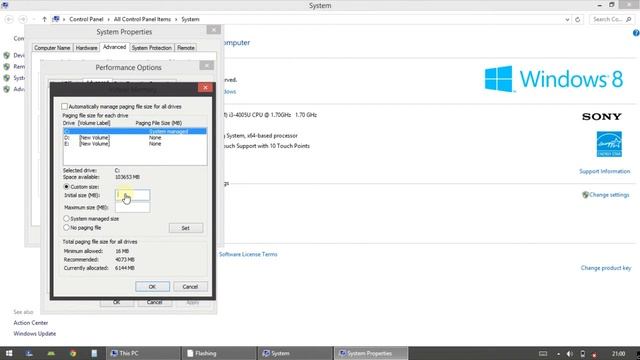Open the Windows Start button
Screen dimensions: 640x360
(x=9, y=353)
